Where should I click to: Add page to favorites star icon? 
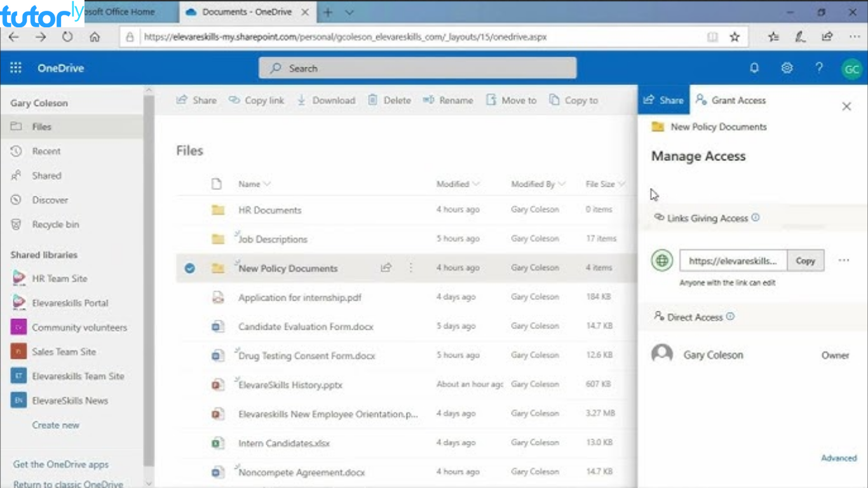pyautogui.click(x=735, y=37)
